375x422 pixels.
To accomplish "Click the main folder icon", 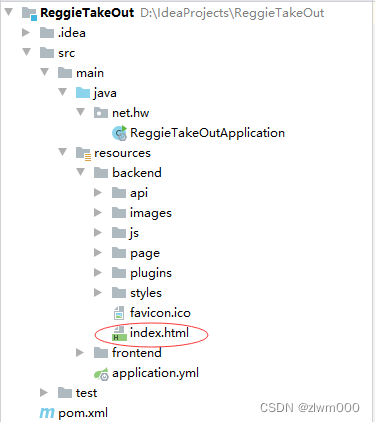I will point(65,73).
